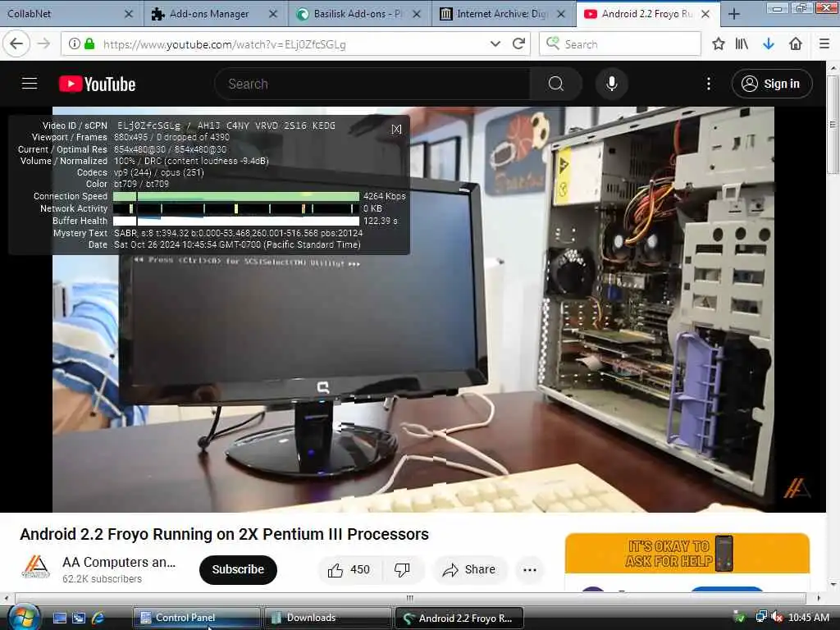Click the Share button
Image resolution: width=840 pixels, height=630 pixels.
point(468,569)
